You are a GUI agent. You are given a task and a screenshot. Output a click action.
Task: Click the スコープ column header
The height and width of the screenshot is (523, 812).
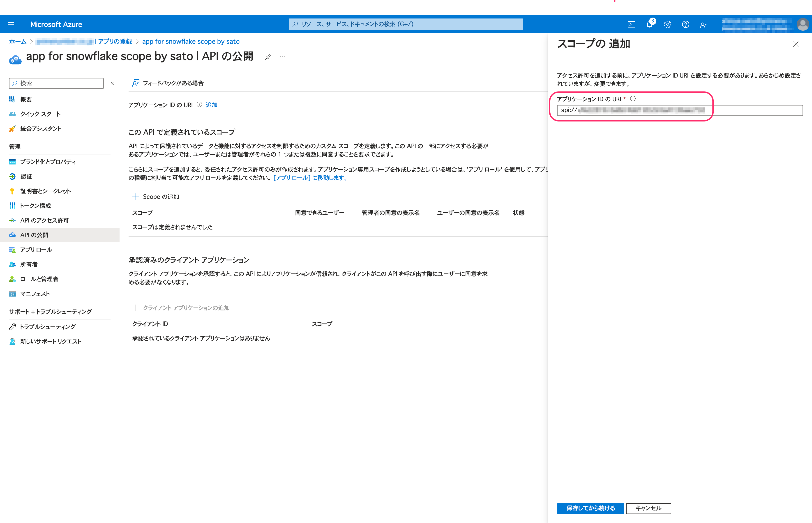click(x=142, y=213)
